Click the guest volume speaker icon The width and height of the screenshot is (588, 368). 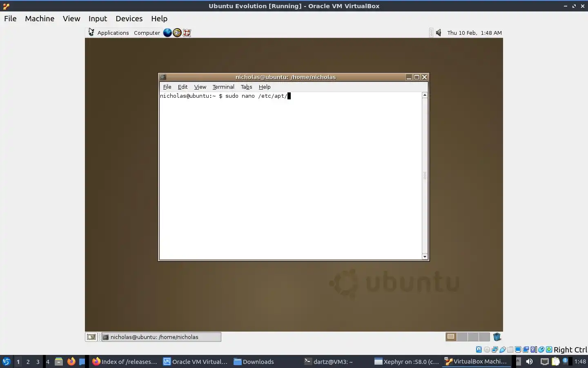click(x=439, y=33)
